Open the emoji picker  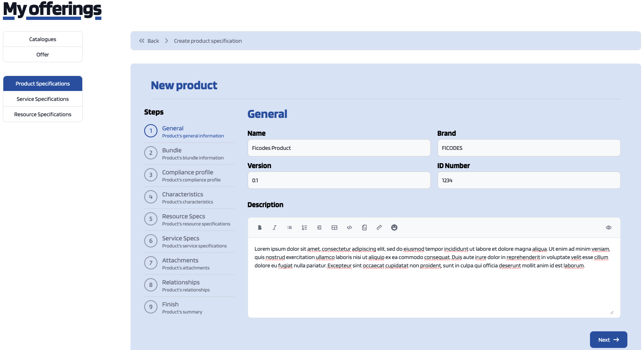point(394,228)
